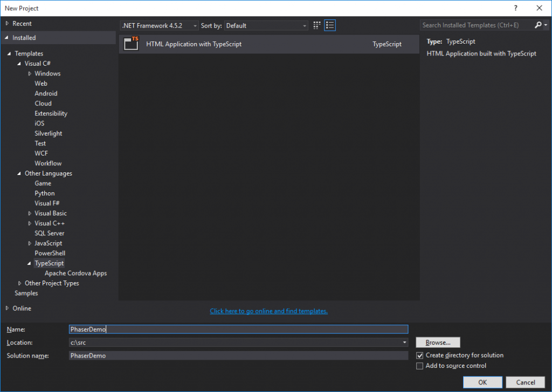Click the Help question mark icon
Image resolution: width=552 pixels, height=392 pixels.
(515, 8)
